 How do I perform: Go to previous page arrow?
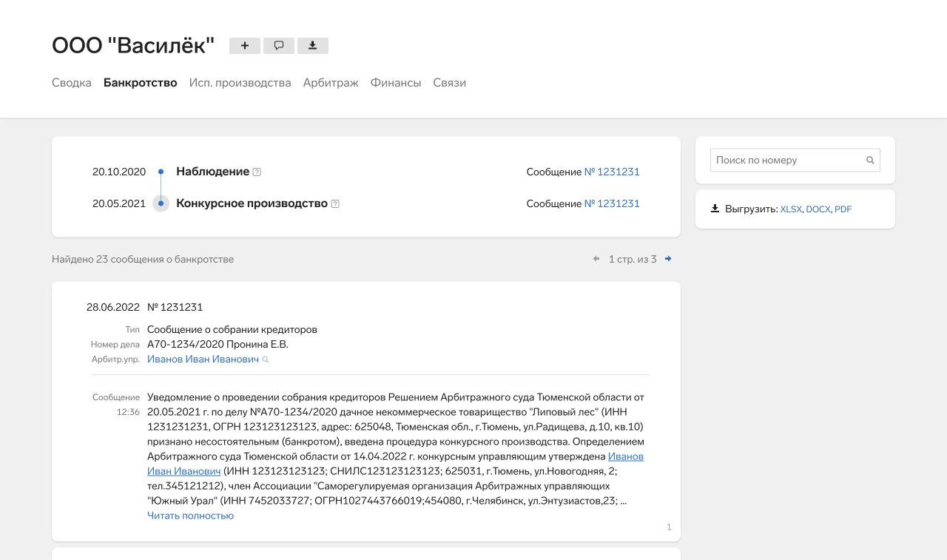tap(596, 259)
